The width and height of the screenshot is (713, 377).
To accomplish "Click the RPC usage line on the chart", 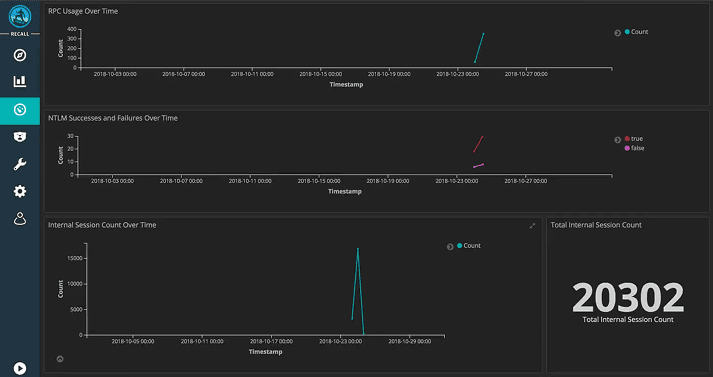I will pyautogui.click(x=479, y=48).
